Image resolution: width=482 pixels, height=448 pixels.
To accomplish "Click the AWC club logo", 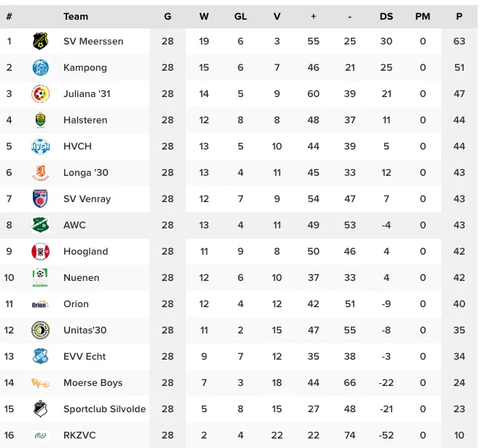I will pos(40,225).
